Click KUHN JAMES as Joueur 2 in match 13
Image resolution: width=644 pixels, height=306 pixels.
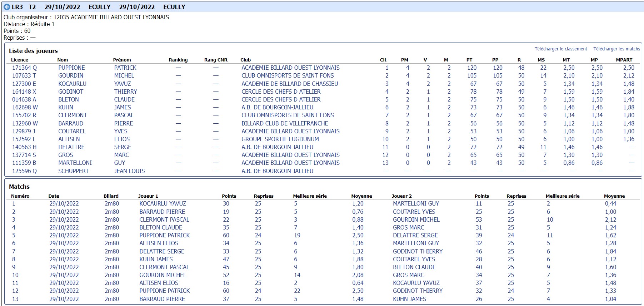pyautogui.click(x=409, y=299)
